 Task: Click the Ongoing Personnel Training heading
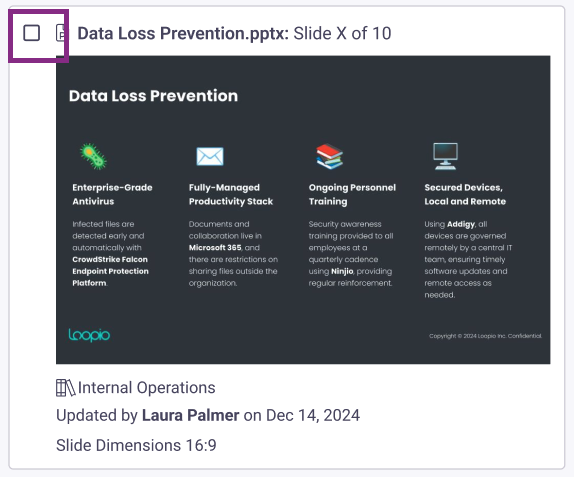pos(352,194)
